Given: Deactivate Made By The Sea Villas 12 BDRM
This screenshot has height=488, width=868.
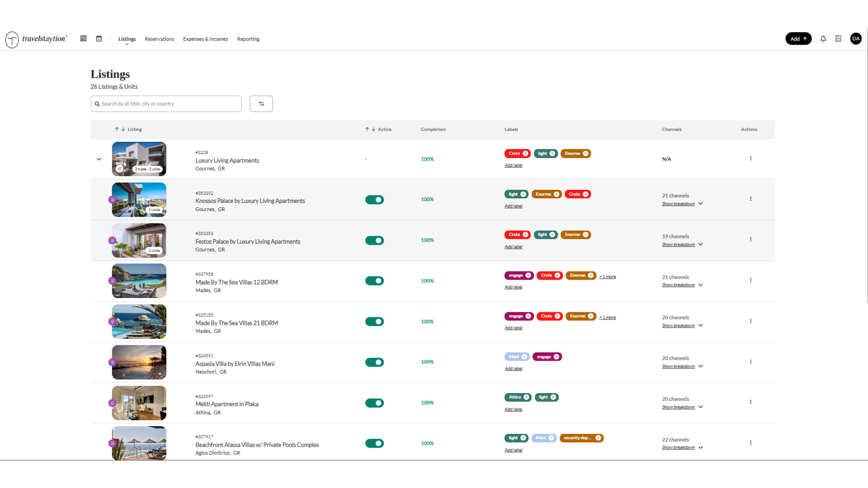Looking at the screenshot, I should tap(374, 281).
